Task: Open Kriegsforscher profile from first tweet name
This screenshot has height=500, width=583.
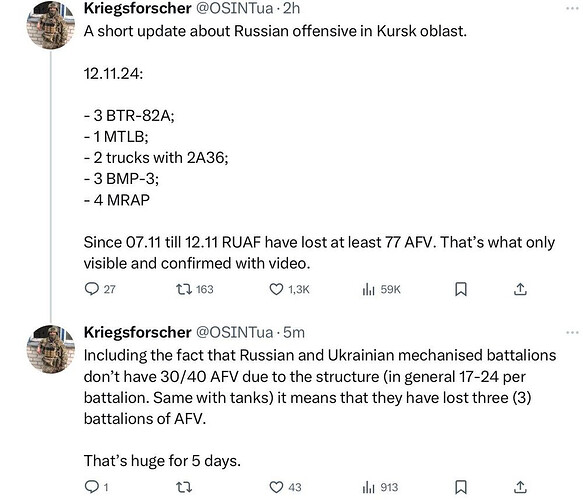Action: tap(138, 8)
